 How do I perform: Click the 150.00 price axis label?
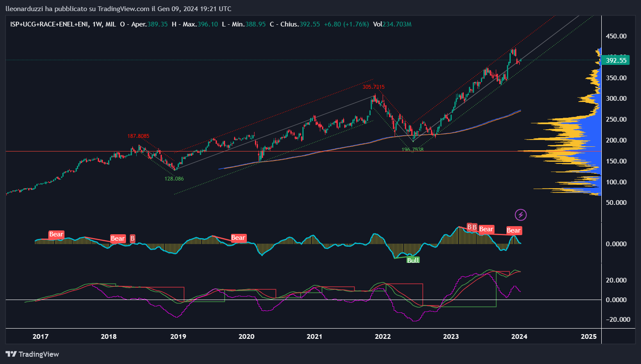616,161
